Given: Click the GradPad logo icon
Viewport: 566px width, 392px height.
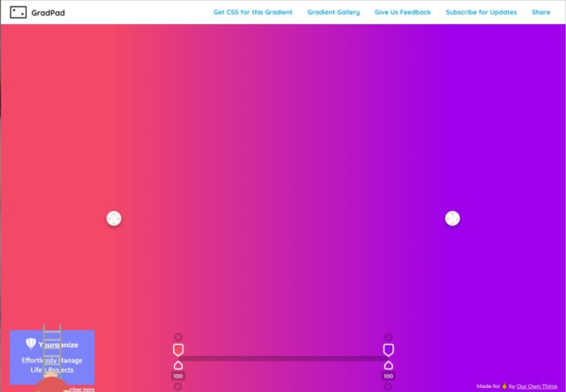Looking at the screenshot, I should coord(18,13).
